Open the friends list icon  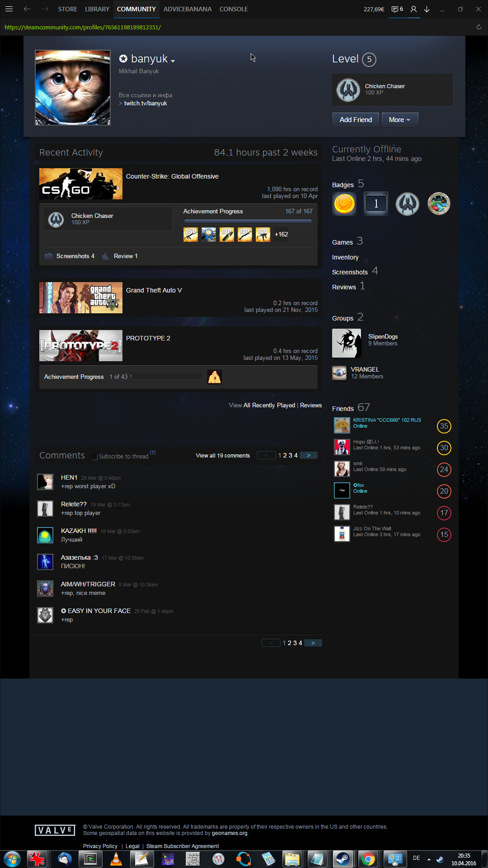tap(413, 9)
